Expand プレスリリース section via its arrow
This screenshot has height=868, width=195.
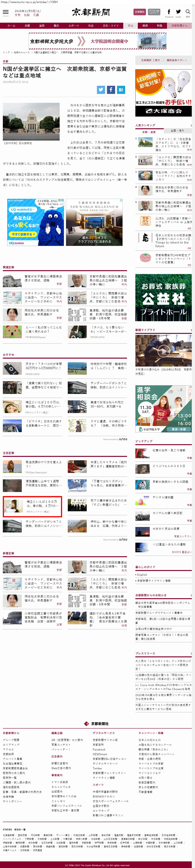click(191, 653)
